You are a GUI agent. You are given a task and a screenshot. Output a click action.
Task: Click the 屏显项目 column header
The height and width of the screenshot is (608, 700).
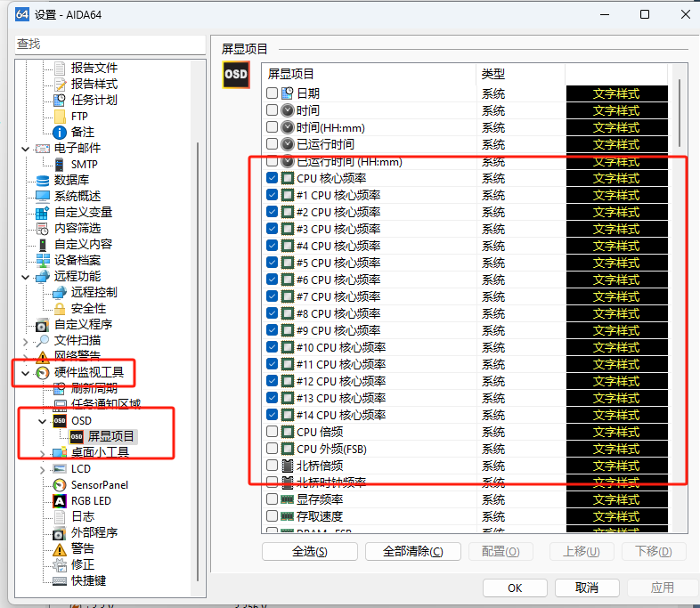point(370,74)
